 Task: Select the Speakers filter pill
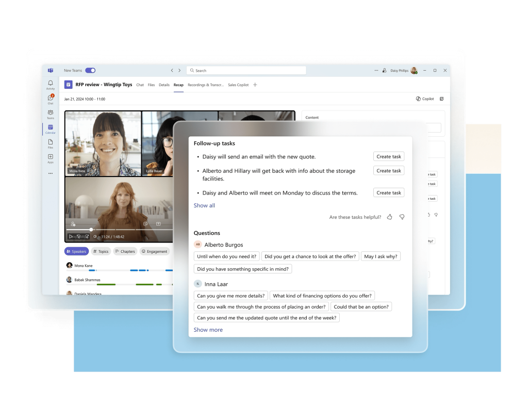(x=76, y=251)
